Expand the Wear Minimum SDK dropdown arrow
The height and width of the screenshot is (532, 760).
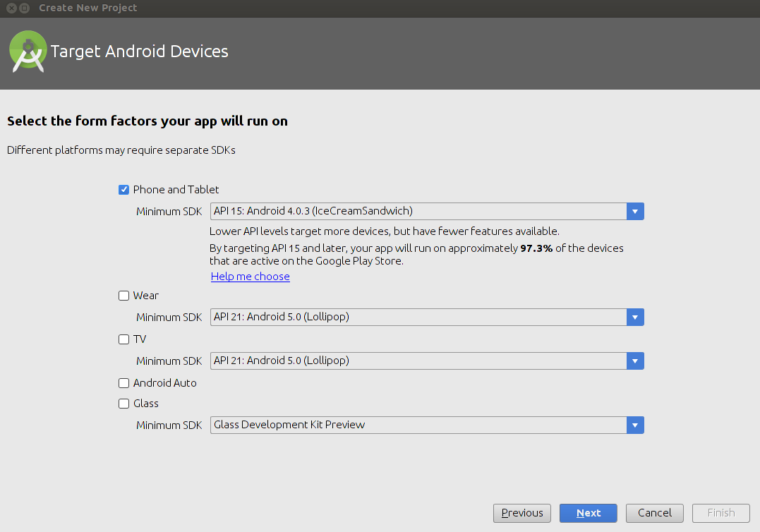[635, 318]
